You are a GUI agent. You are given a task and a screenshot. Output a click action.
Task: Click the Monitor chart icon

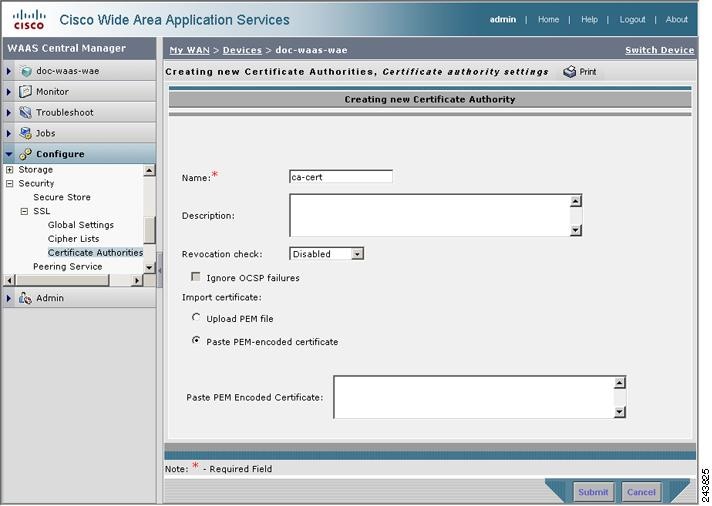pos(25,91)
